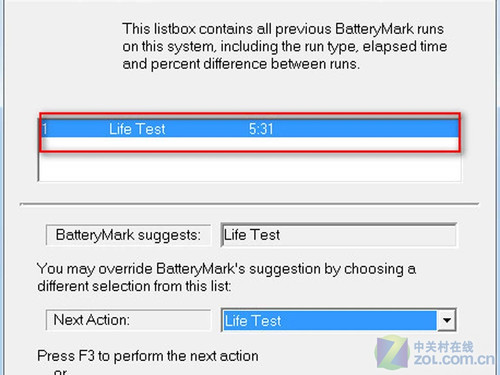The height and width of the screenshot is (375, 500).
Task: Click the blank second row inside red highlight
Action: pos(250,144)
